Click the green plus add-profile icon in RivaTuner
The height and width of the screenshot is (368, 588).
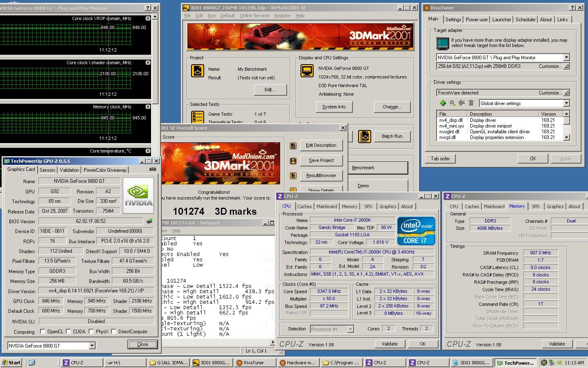pos(443,103)
